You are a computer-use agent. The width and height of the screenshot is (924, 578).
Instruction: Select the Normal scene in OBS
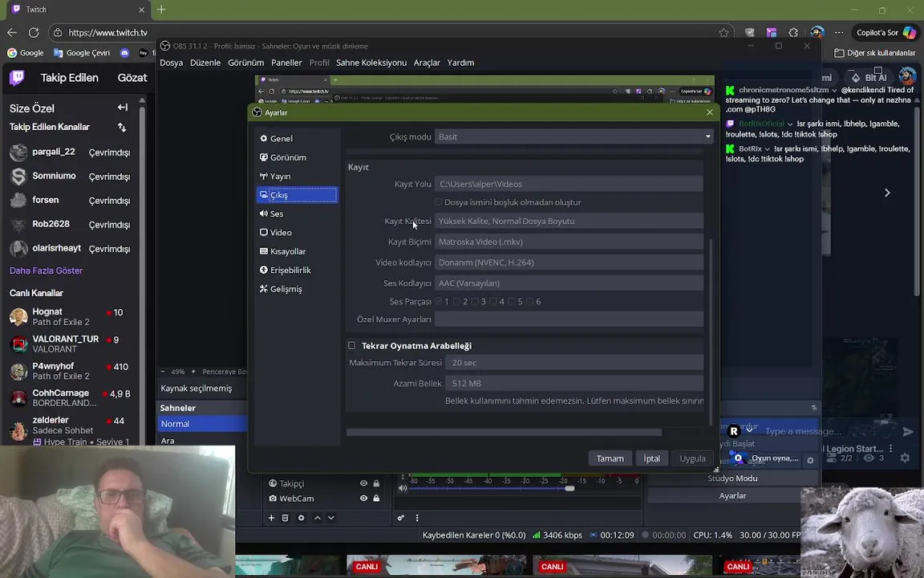[203, 424]
